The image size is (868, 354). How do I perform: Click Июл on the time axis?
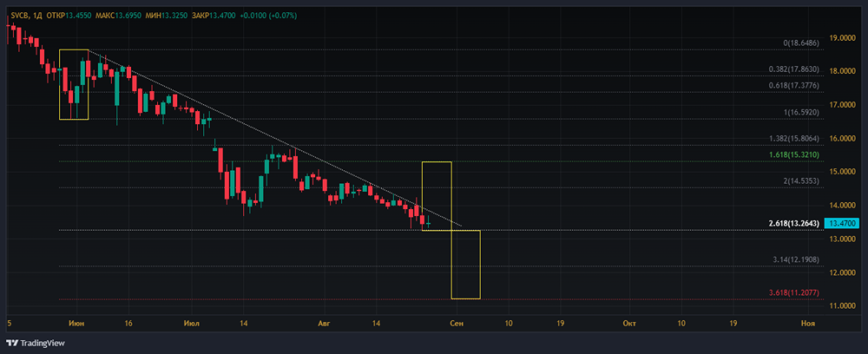[x=192, y=323]
